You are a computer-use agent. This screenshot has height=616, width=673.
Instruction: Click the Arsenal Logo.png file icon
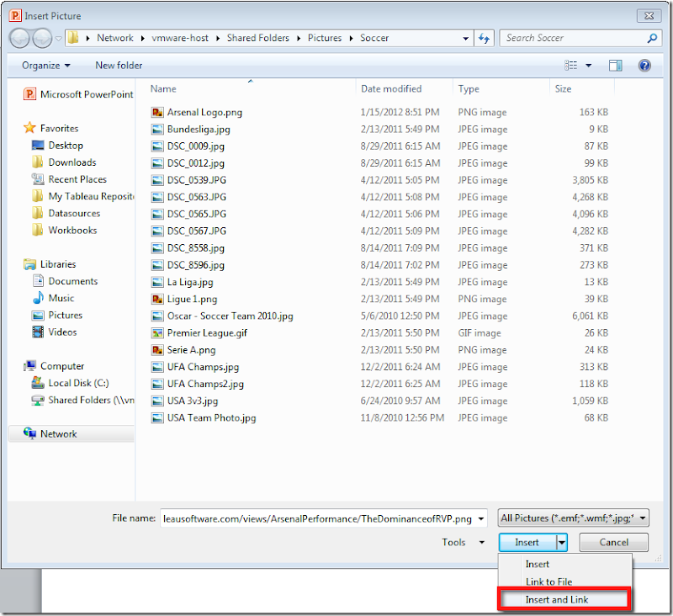tap(157, 113)
